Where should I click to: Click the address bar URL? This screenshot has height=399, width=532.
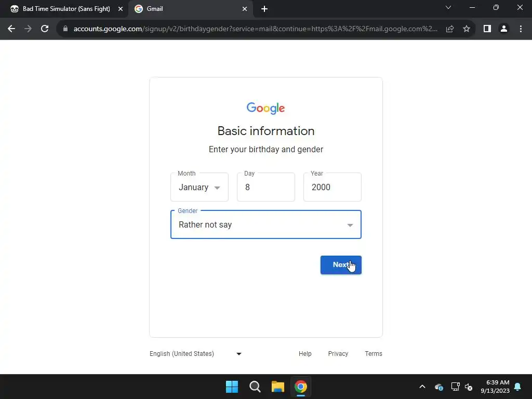pos(255,29)
